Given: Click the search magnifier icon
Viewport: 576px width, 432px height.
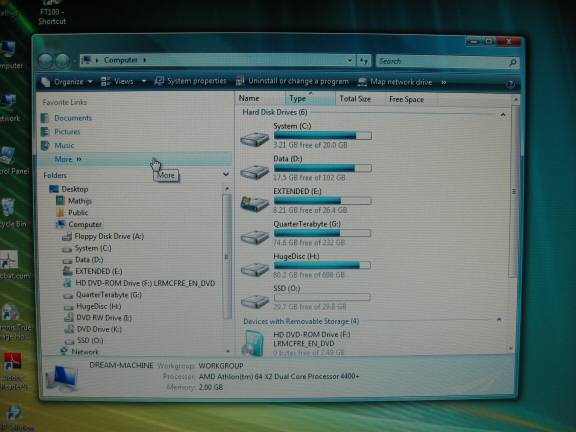Looking at the screenshot, I should (x=513, y=62).
